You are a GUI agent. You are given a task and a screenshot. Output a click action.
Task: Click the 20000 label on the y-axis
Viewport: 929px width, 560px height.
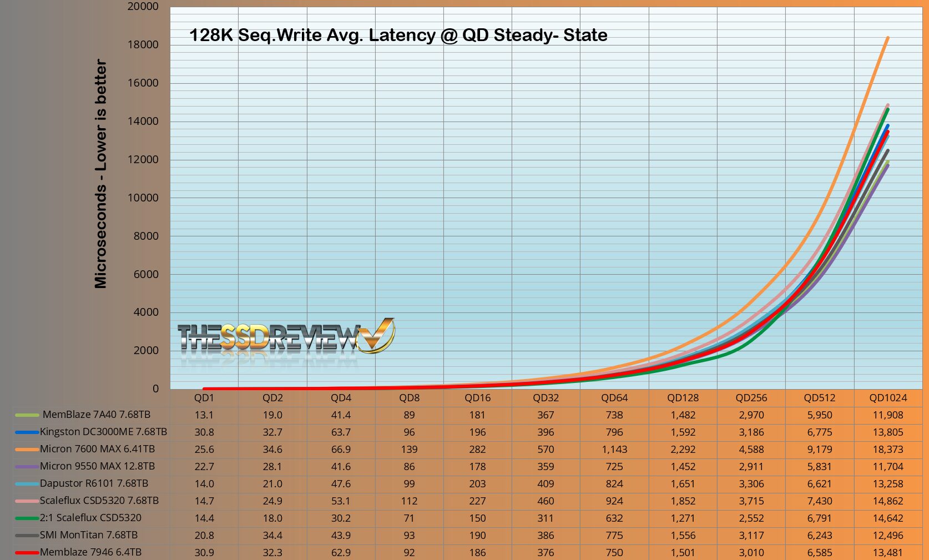[143, 7]
